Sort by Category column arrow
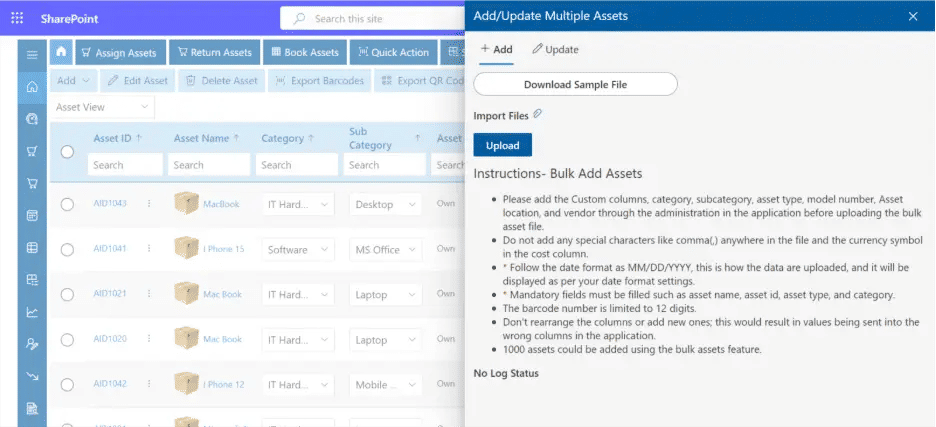This screenshot has height=427, width=936. point(311,138)
